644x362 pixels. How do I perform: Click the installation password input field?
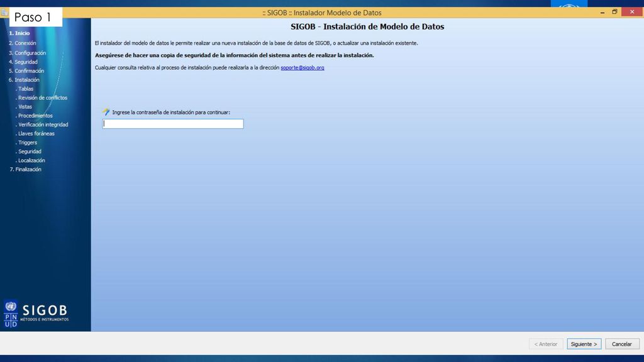173,124
